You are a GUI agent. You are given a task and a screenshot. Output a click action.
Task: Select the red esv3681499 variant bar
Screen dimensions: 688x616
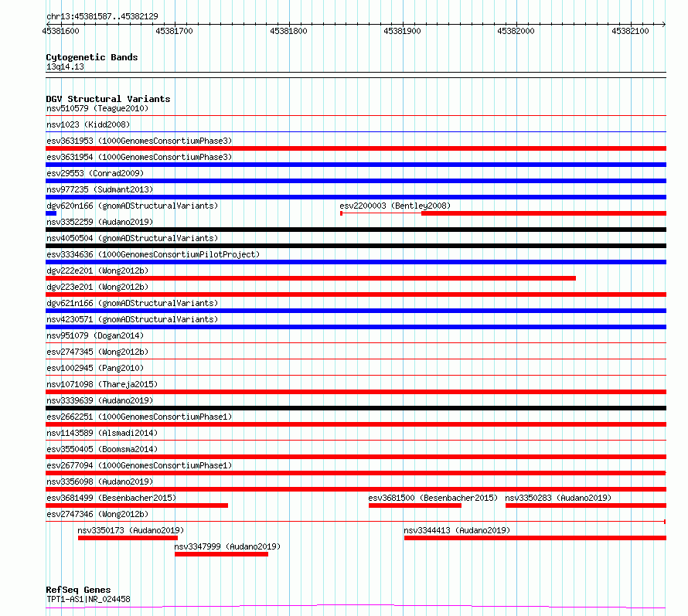click(x=137, y=505)
